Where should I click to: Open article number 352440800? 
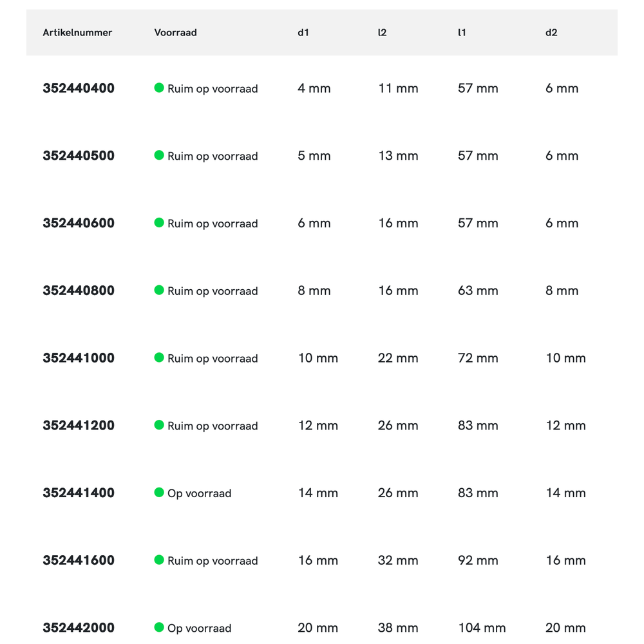79,290
